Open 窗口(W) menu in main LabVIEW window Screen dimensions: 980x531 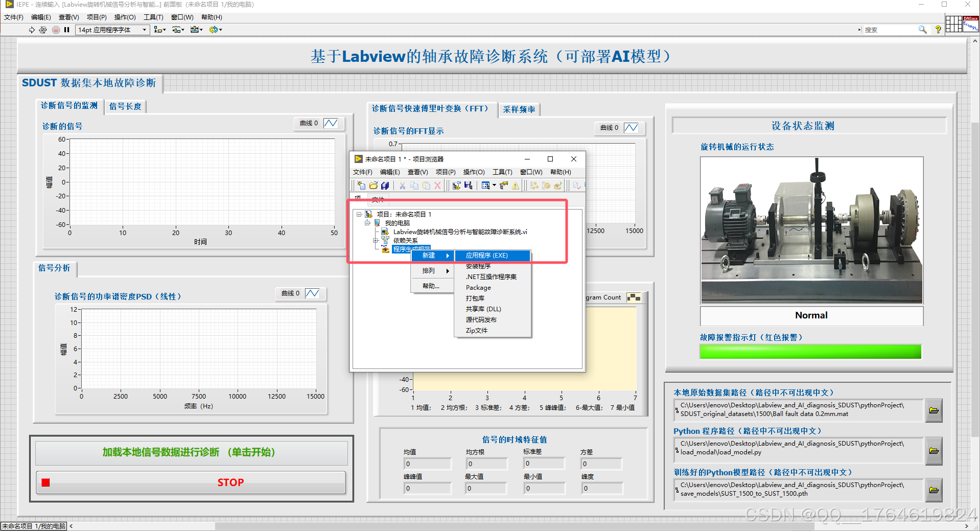(182, 17)
